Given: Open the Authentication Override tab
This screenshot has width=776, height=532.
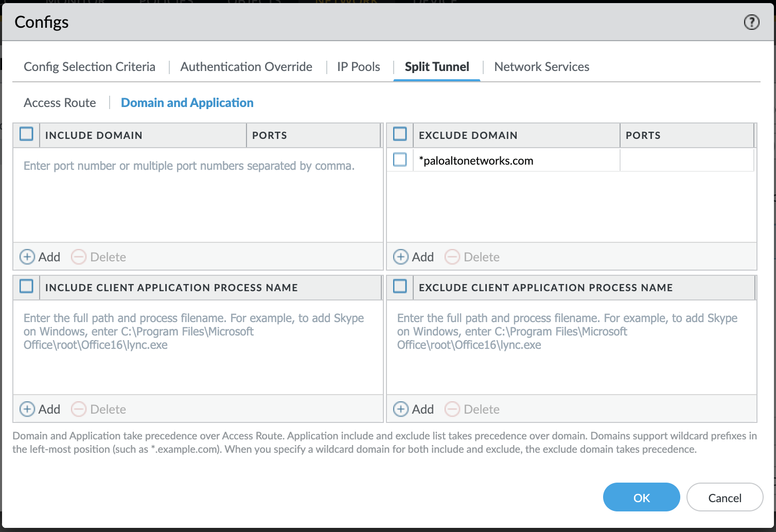Looking at the screenshot, I should point(246,66).
